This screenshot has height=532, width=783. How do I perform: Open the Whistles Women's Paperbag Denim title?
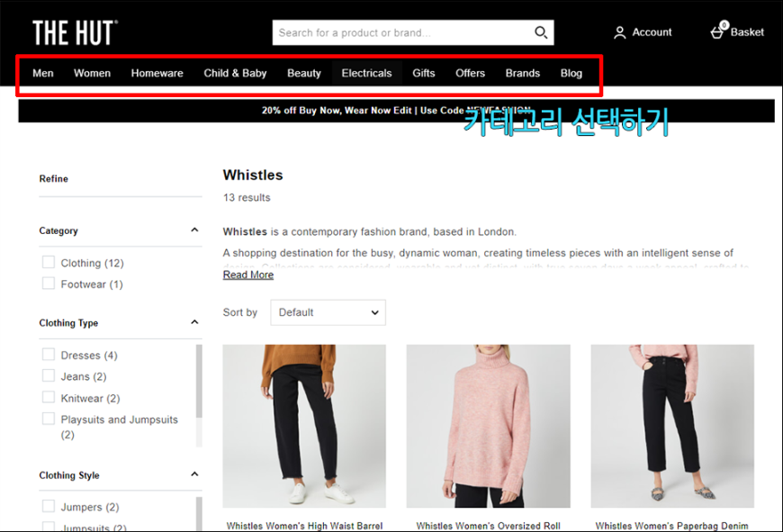click(x=672, y=526)
